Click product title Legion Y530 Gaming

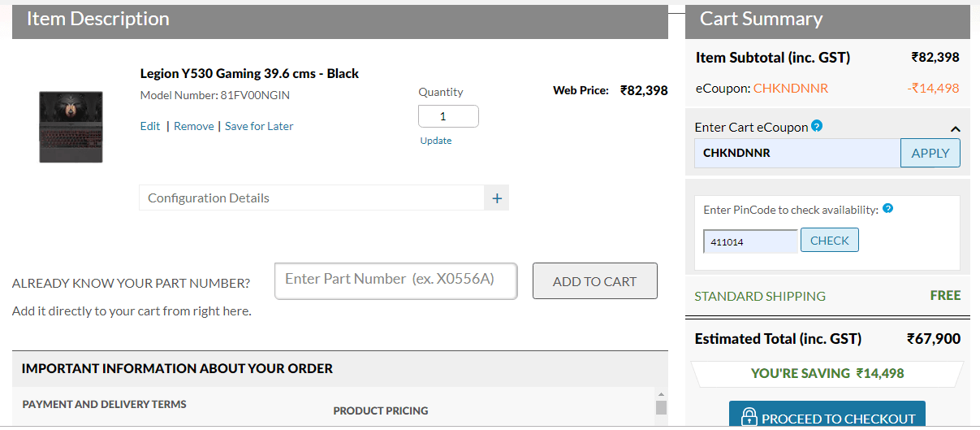click(249, 73)
